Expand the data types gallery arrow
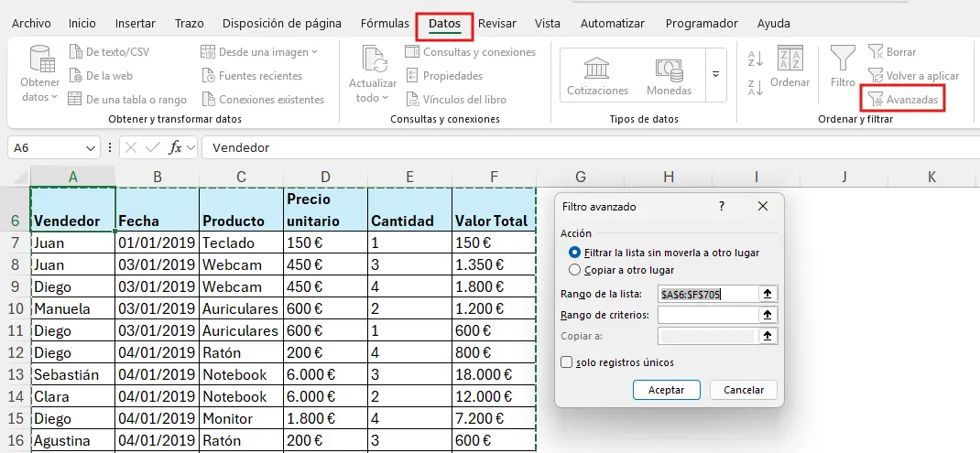This screenshot has height=453, width=980. coord(715,74)
